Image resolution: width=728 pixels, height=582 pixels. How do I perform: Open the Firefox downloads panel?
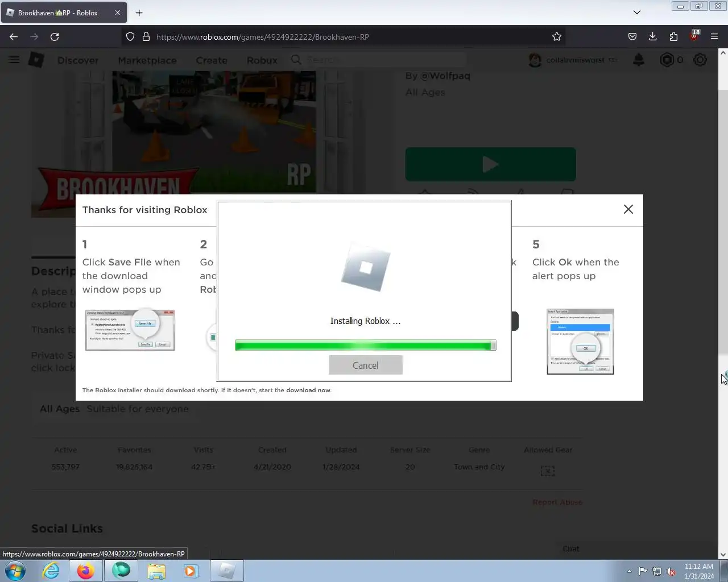[653, 36]
